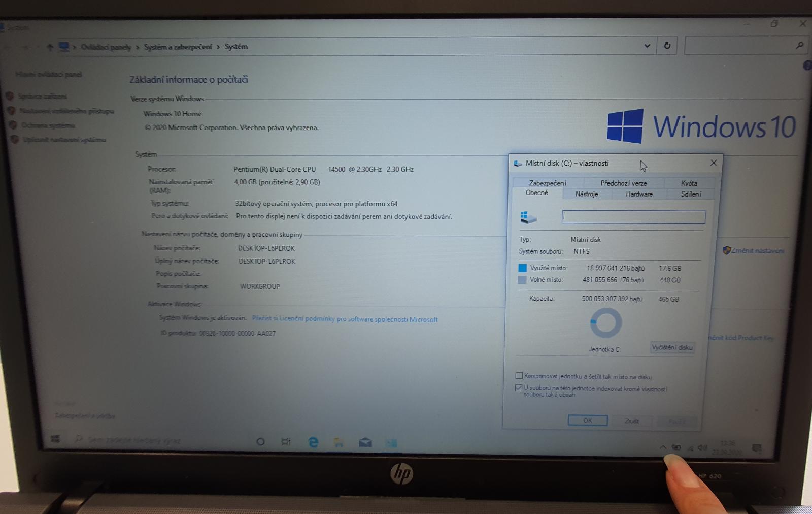
Task: Click the computer name DESKTOP-L6PLROK
Action: [266, 248]
